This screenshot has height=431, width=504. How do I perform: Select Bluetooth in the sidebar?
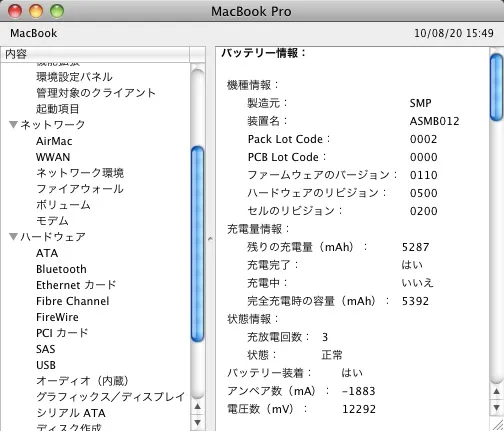coord(61,269)
